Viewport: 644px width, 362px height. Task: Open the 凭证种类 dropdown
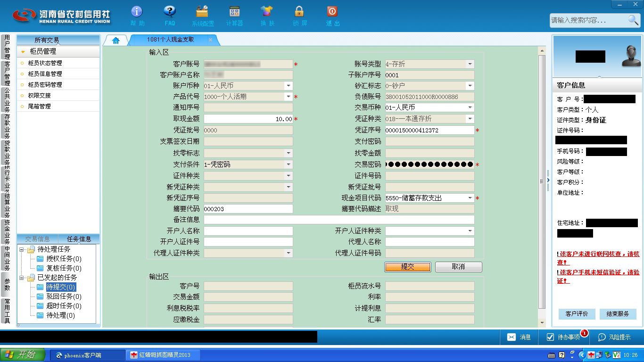pos(470,119)
